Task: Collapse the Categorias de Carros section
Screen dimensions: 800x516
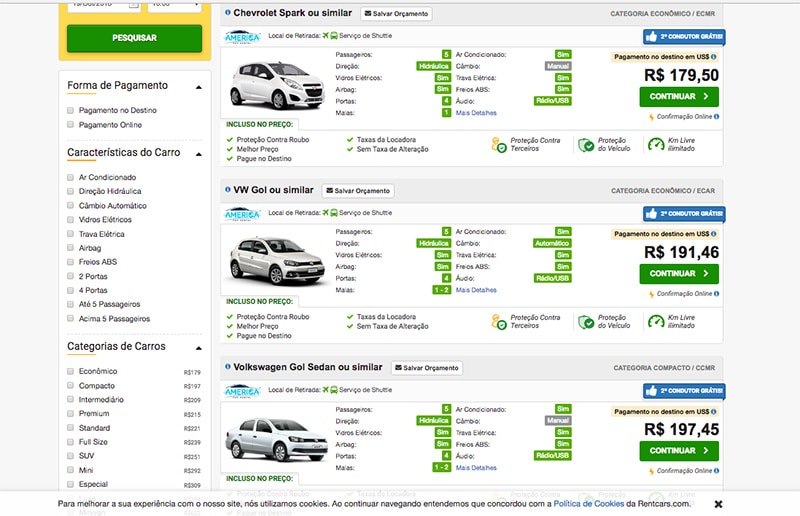Action: pyautogui.click(x=199, y=348)
